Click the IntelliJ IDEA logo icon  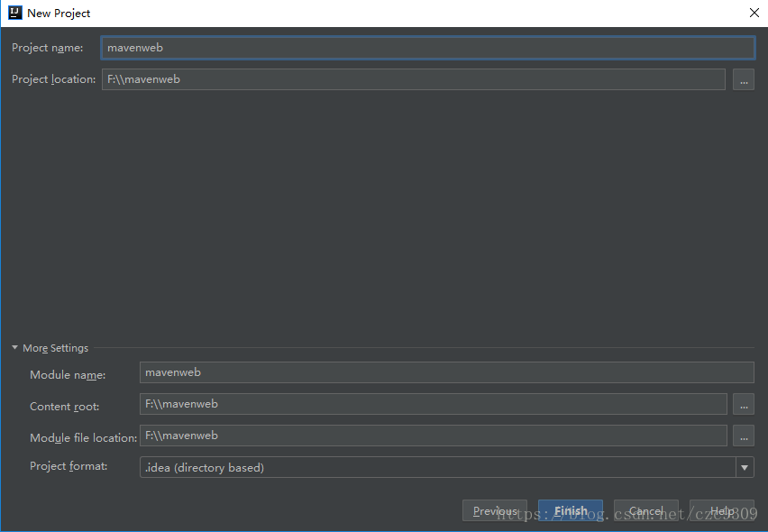tap(15, 13)
